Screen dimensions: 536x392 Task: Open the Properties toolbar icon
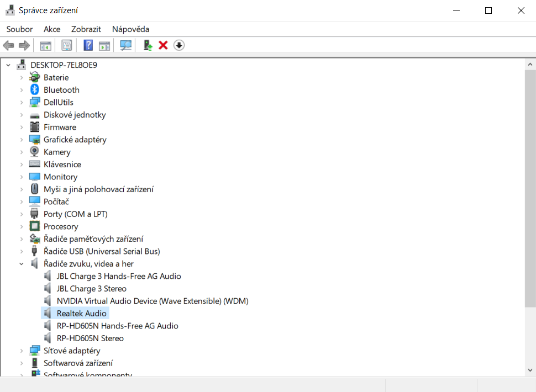67,45
